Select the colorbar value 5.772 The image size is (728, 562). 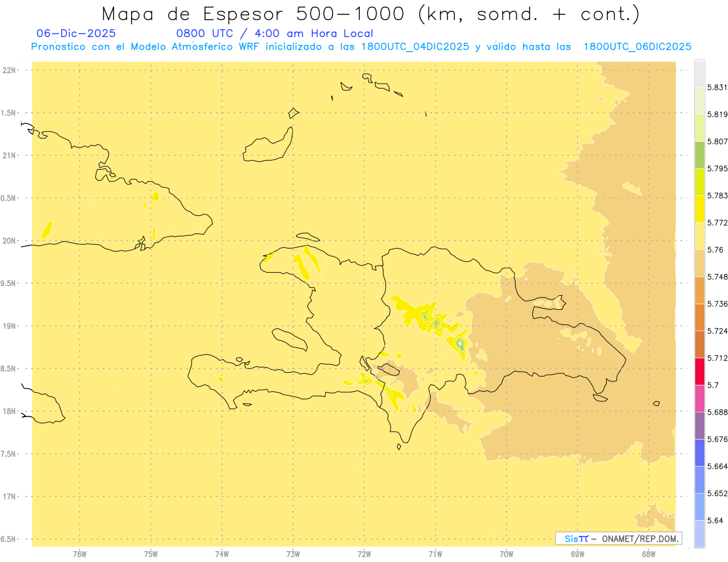[717, 222]
